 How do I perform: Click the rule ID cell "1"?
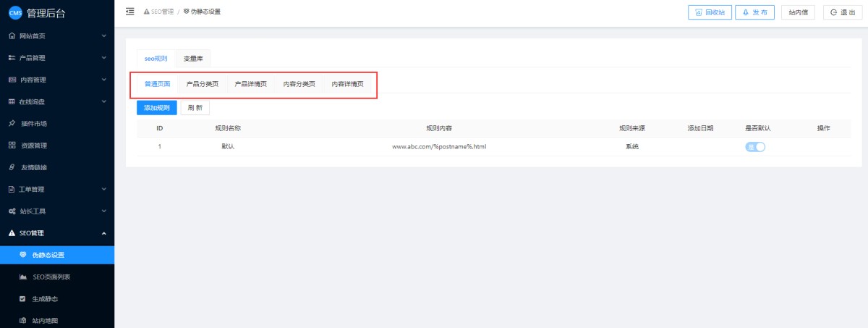coord(159,146)
